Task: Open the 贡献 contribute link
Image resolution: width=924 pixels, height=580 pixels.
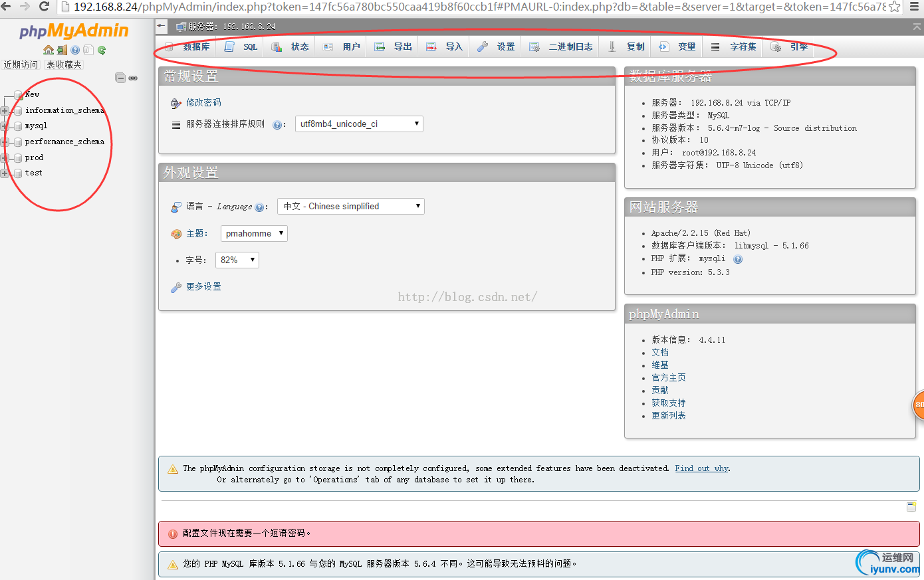Action: [x=660, y=391]
